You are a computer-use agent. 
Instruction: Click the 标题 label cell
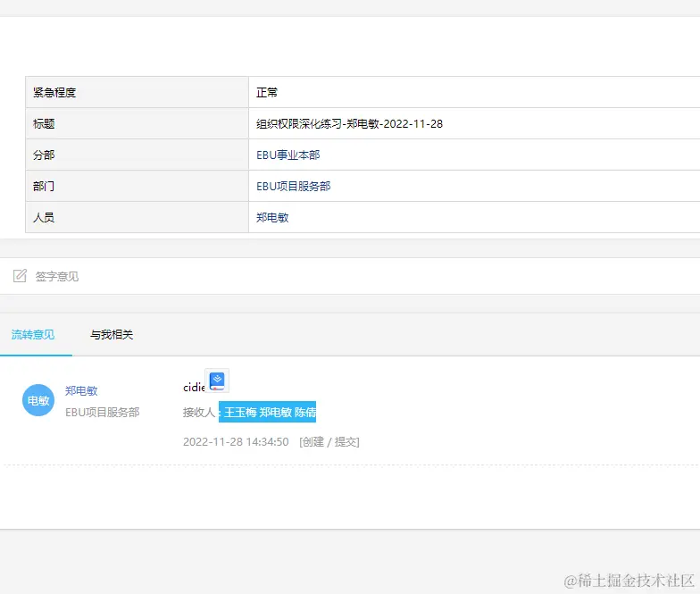(x=137, y=123)
